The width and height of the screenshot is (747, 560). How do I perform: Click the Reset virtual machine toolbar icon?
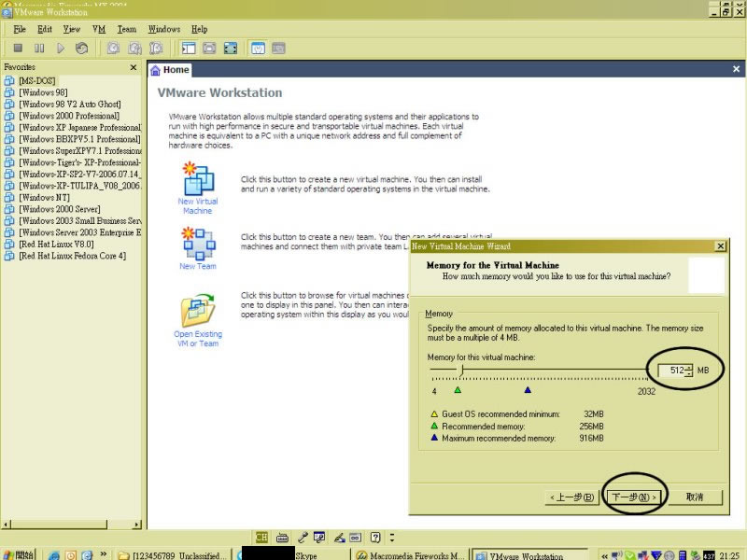point(81,49)
